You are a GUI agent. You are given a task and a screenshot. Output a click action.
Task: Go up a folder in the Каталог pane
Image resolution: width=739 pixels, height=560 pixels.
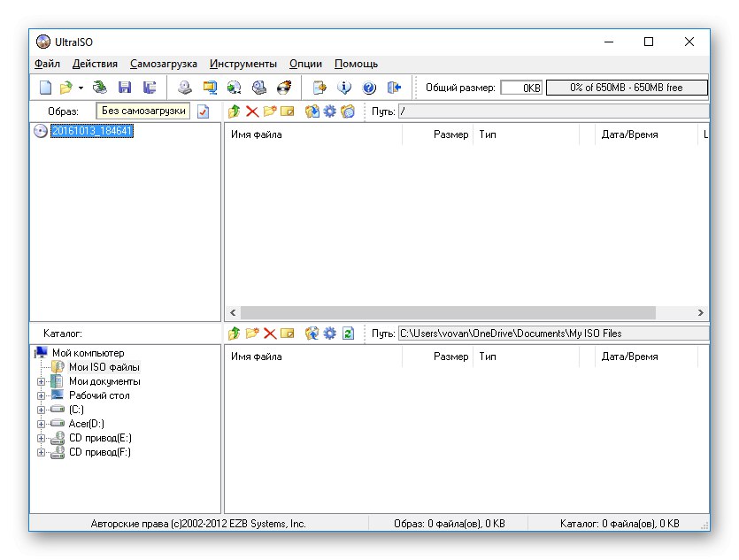tap(235, 334)
